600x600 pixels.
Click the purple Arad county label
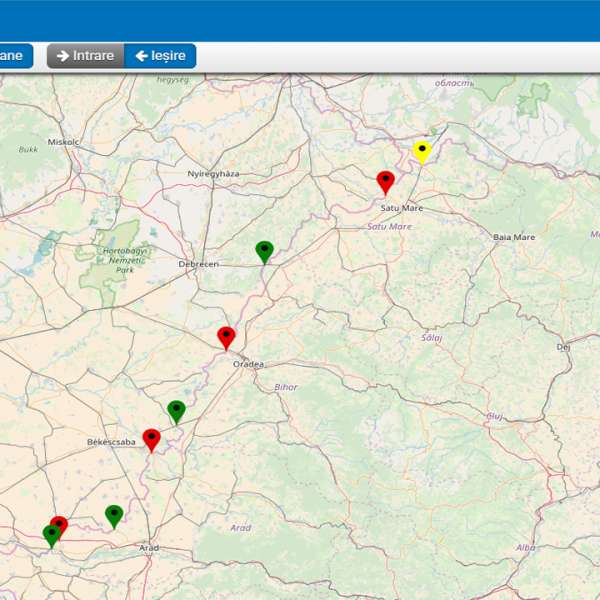coord(241,528)
